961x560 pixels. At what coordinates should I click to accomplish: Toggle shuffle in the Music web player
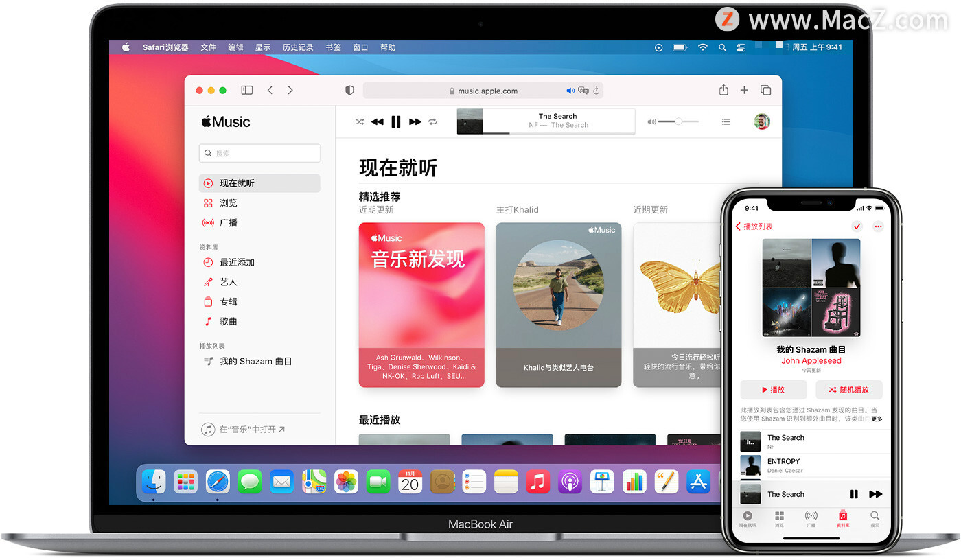[x=360, y=122]
